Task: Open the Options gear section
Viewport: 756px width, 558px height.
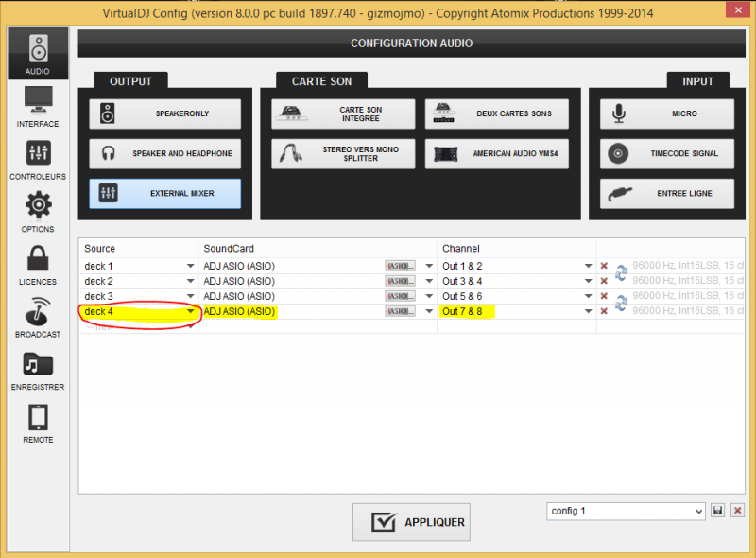Action: [x=38, y=212]
